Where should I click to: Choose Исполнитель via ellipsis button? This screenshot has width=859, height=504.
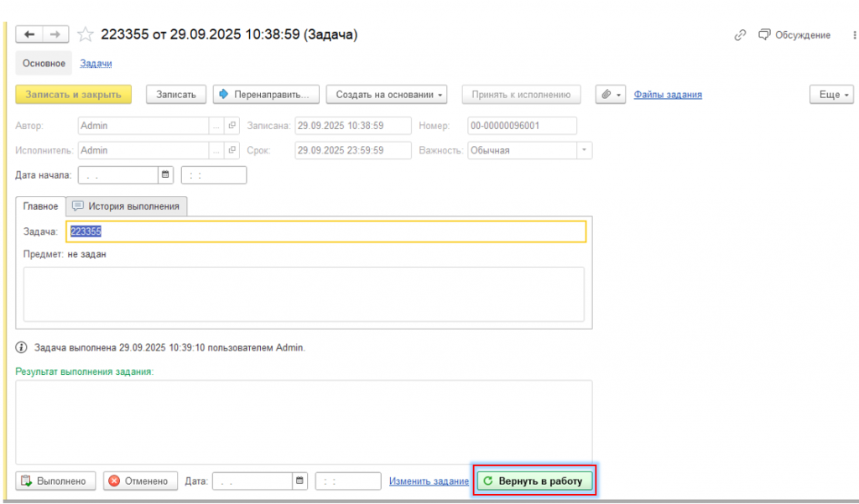[216, 150]
